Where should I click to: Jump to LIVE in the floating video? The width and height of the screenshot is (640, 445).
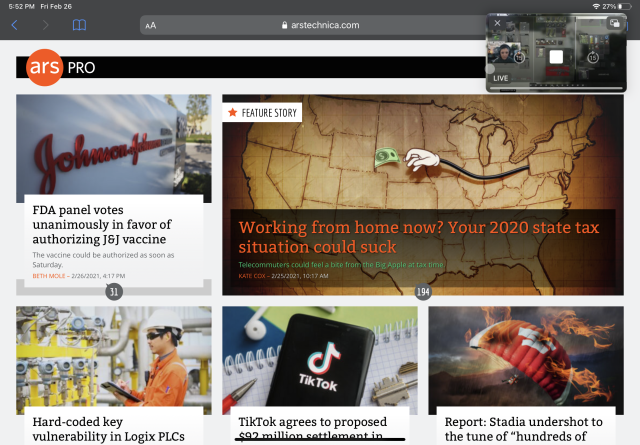502,77
